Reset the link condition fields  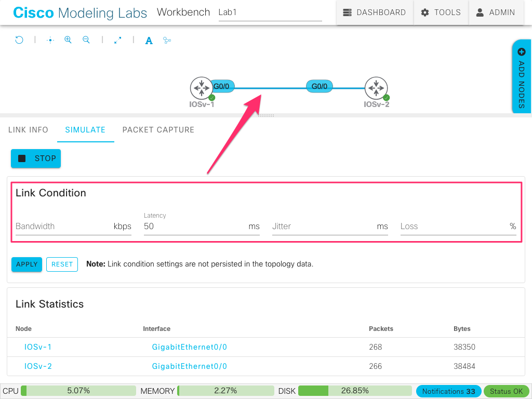click(62, 264)
